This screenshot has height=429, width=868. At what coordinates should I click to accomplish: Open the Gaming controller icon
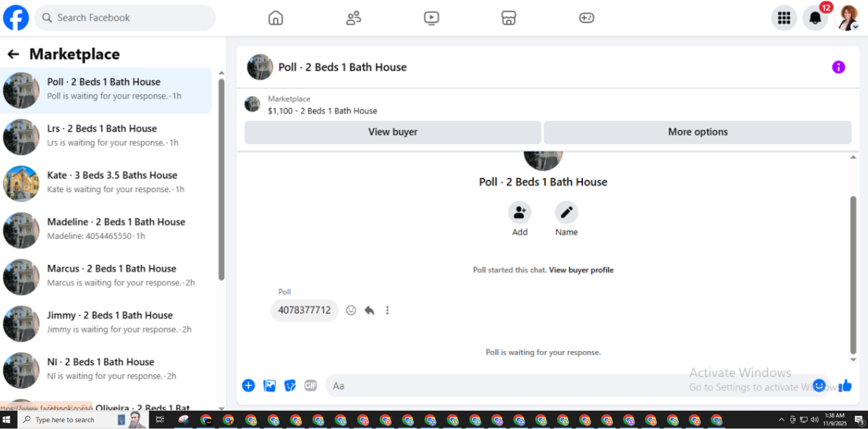[x=587, y=18]
